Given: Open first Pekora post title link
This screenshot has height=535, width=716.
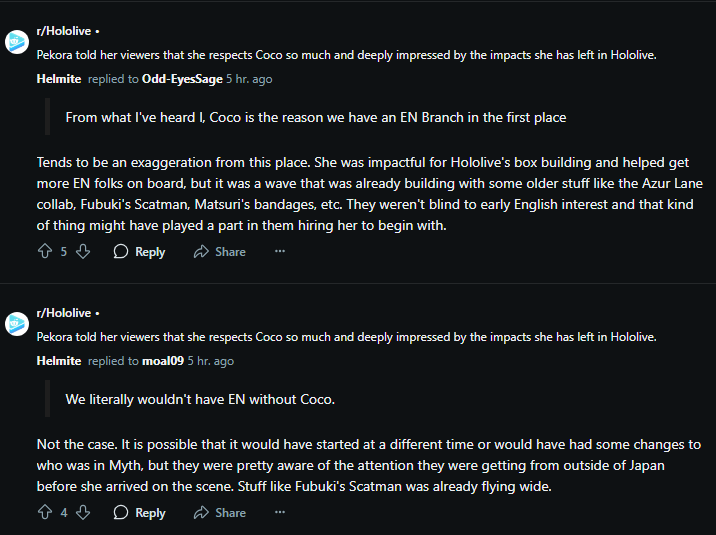Looking at the screenshot, I should coord(346,55).
